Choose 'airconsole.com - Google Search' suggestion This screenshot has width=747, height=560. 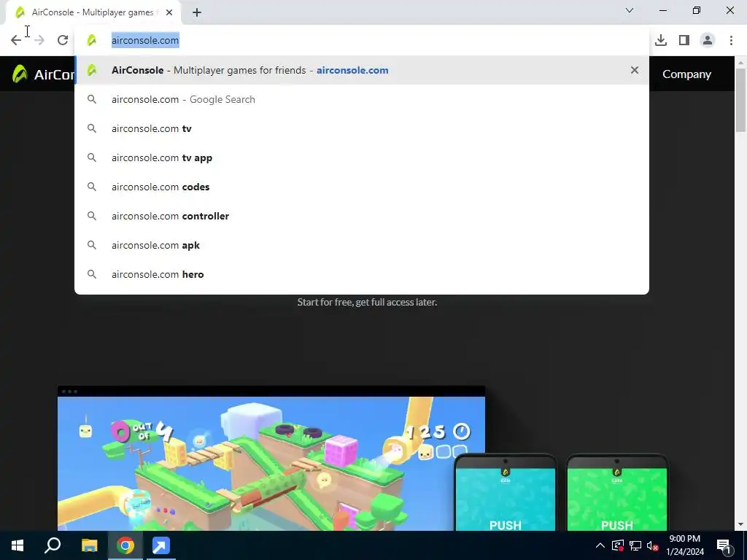click(362, 99)
